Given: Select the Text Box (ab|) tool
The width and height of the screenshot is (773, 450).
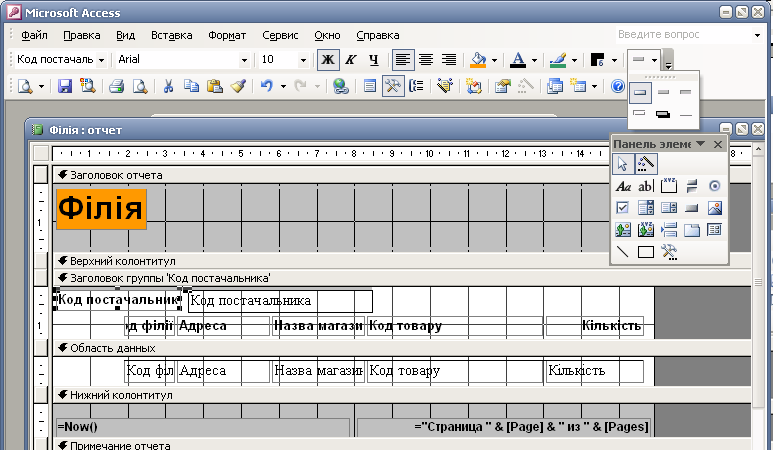Looking at the screenshot, I should point(645,186).
